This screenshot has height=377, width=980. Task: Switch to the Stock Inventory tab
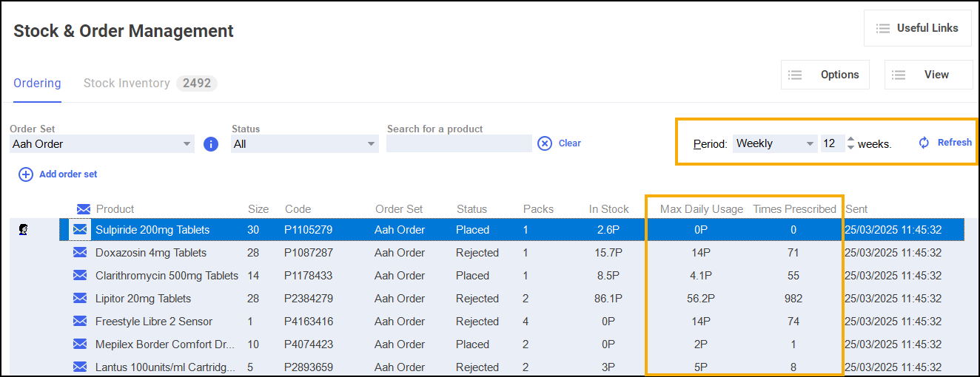click(127, 84)
